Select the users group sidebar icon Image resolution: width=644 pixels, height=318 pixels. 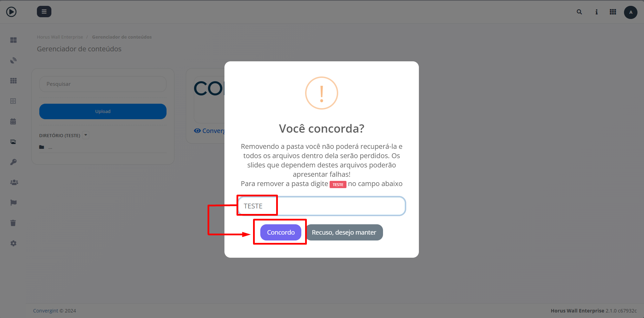click(14, 182)
